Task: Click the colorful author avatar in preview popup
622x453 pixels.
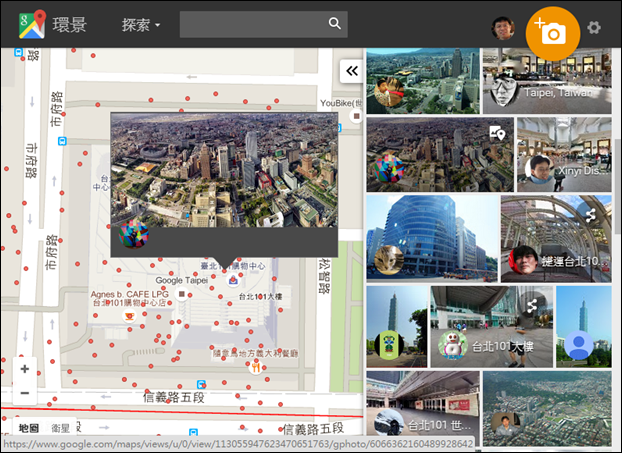Action: click(134, 235)
